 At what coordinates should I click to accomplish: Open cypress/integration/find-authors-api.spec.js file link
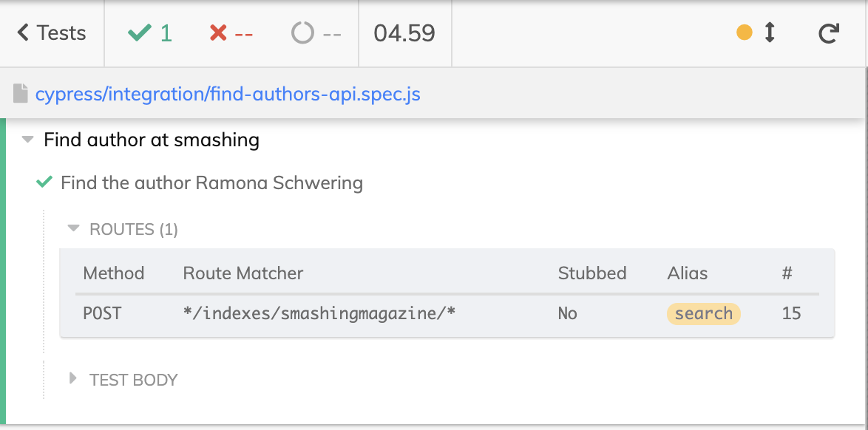227,94
